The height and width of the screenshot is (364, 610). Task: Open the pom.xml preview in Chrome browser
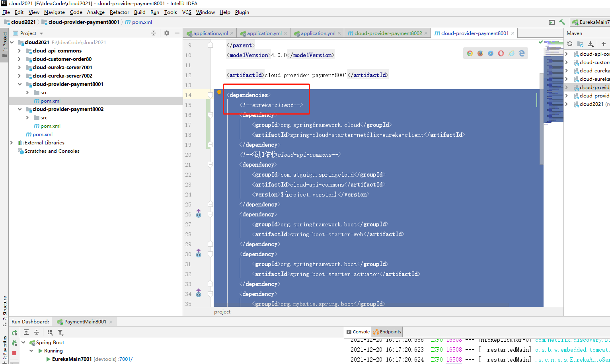pos(470,53)
